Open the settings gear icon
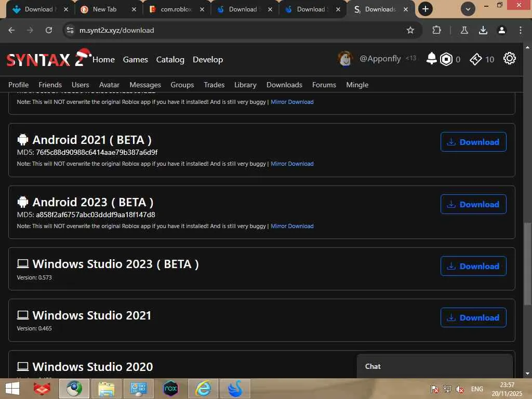This screenshot has width=532, height=399. 509,58
